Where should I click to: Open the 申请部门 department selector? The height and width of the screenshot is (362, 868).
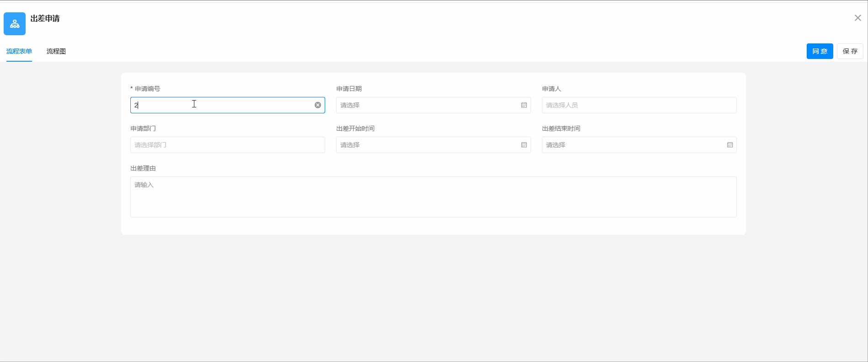click(x=227, y=145)
